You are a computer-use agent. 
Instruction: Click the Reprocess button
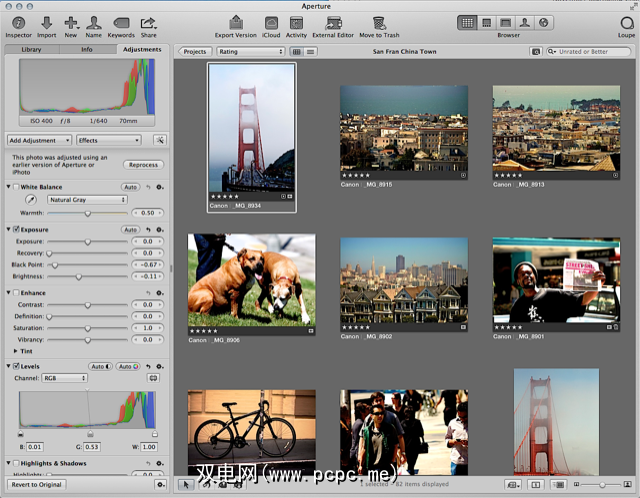144,164
